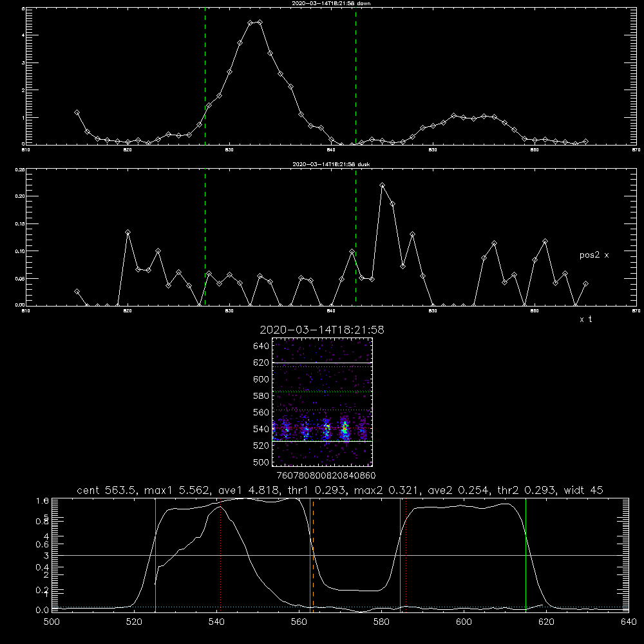This screenshot has width=644, height=644.
Task: Click '500' on spectrogram y-axis
Action: (x=261, y=462)
